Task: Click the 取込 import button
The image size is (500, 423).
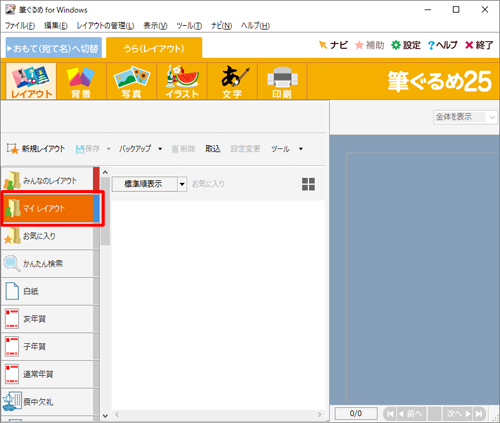Action: (x=213, y=149)
